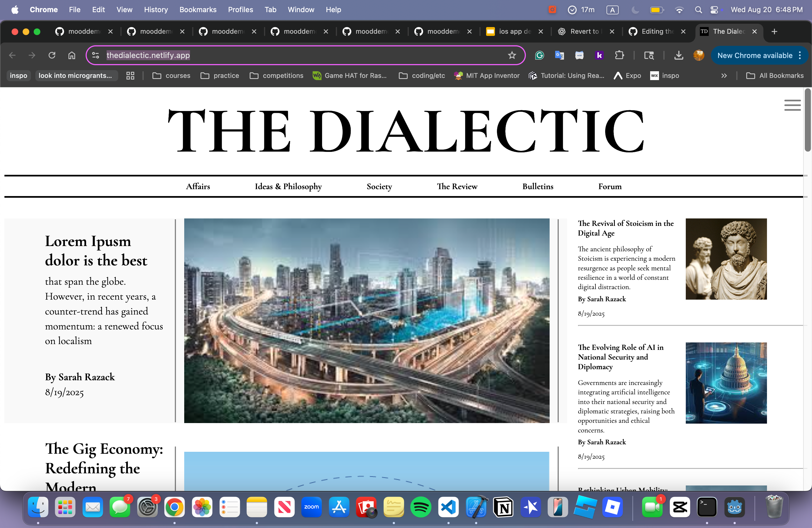Viewport: 812px width, 528px height.
Task: Open the Extensions puzzle icon
Action: tap(619, 55)
